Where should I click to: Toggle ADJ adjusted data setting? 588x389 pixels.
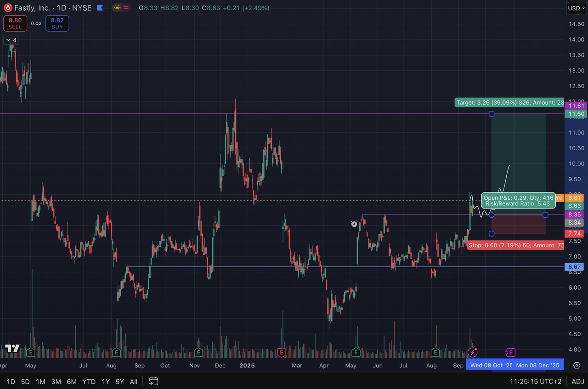point(578,381)
